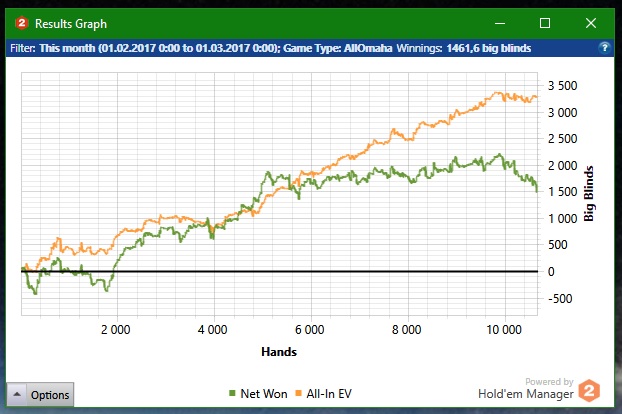Toggle the Net Won legend green swatch
This screenshot has height=414, width=622.
[232, 393]
